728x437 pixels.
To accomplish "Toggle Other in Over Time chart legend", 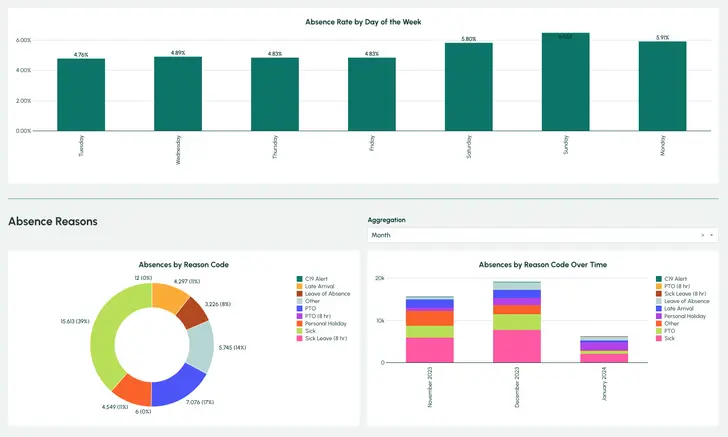I will pos(668,324).
